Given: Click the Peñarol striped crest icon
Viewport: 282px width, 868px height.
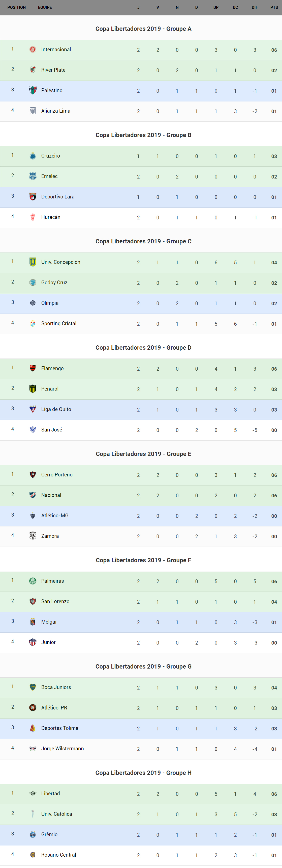Looking at the screenshot, I should 33,389.
